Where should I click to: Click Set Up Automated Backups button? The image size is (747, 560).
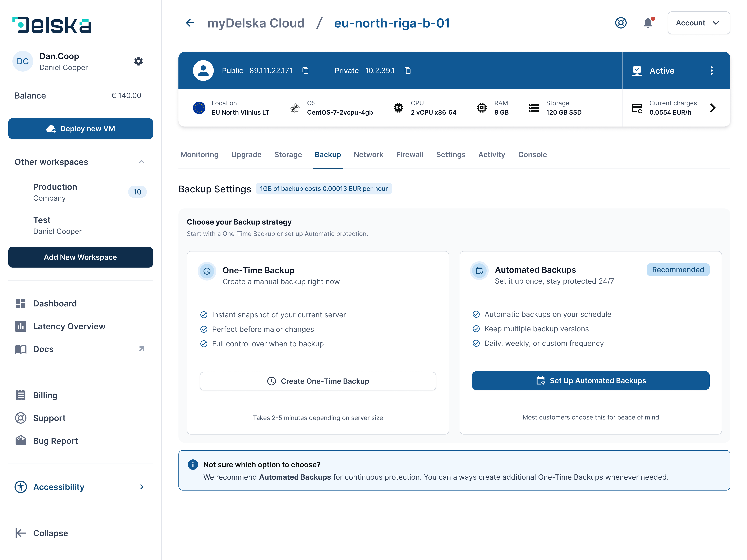point(591,381)
